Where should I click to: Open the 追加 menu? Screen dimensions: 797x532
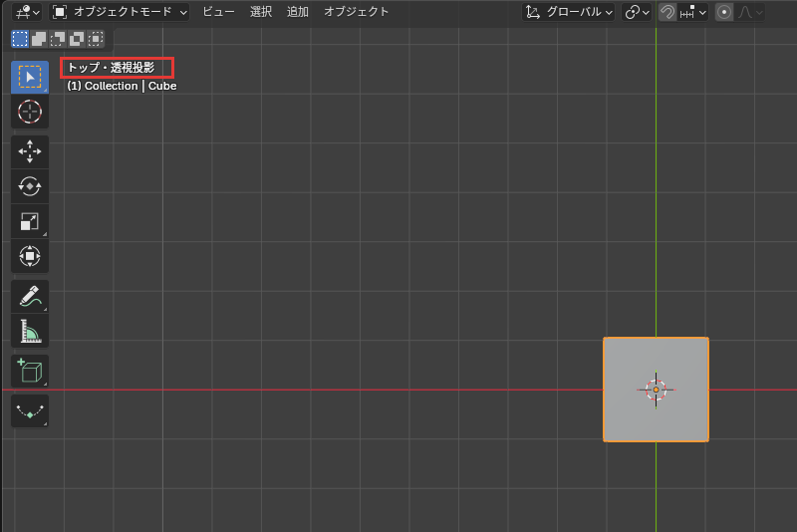(297, 12)
